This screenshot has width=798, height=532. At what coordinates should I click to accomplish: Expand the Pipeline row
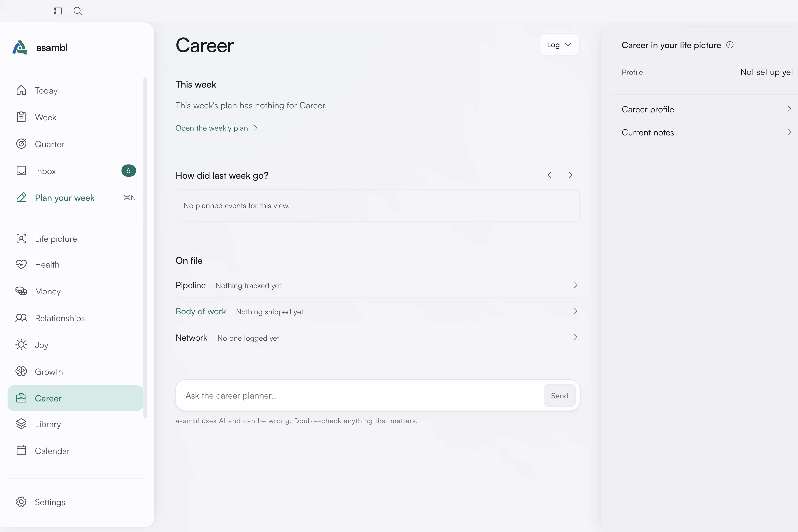[377, 285]
